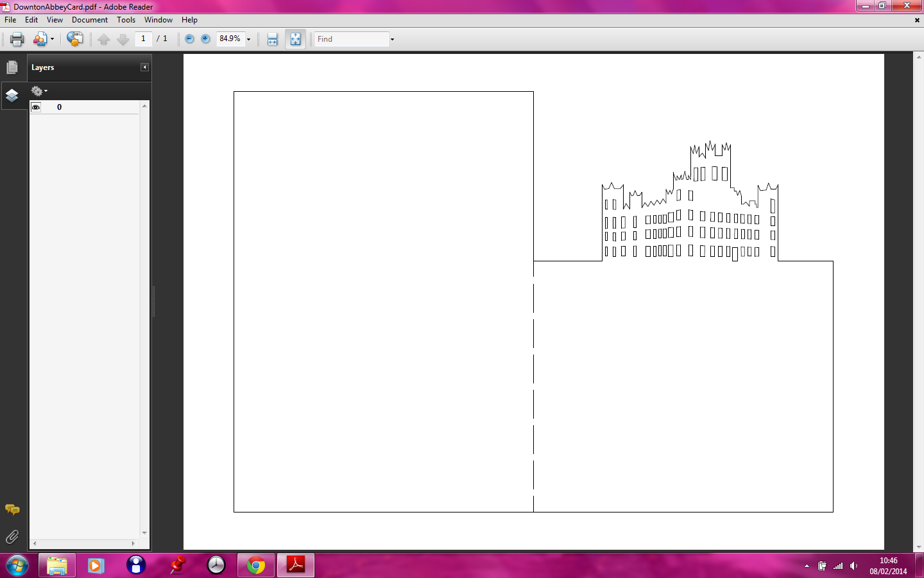
Task: Open the blue person icon on taskbar
Action: point(136,566)
